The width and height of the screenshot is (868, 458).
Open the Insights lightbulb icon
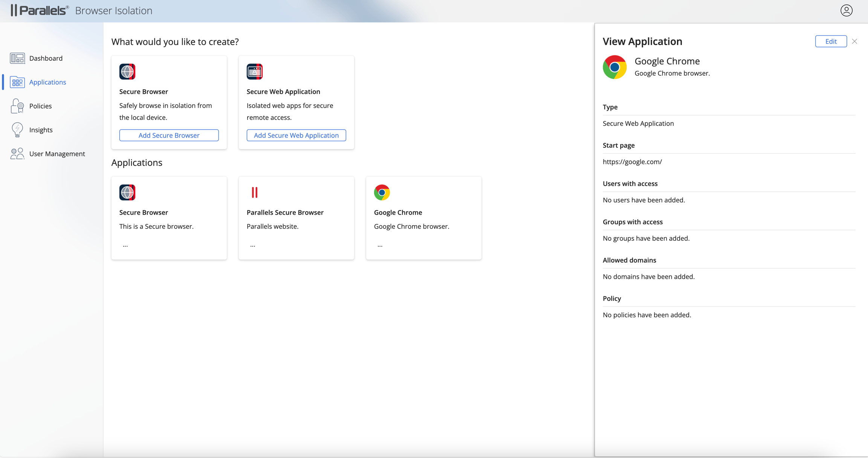[17, 130]
